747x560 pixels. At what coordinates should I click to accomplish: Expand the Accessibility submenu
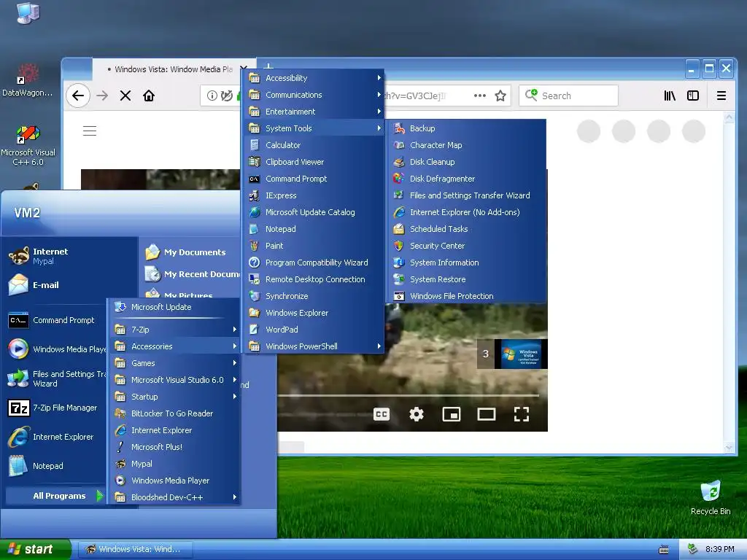[x=314, y=77]
